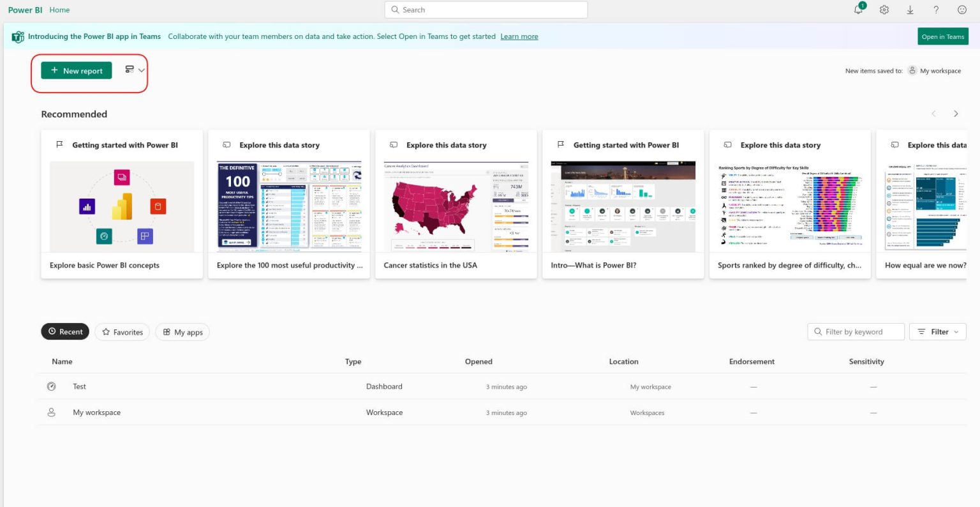
Task: Select the new paginated report icon
Action: (x=130, y=70)
